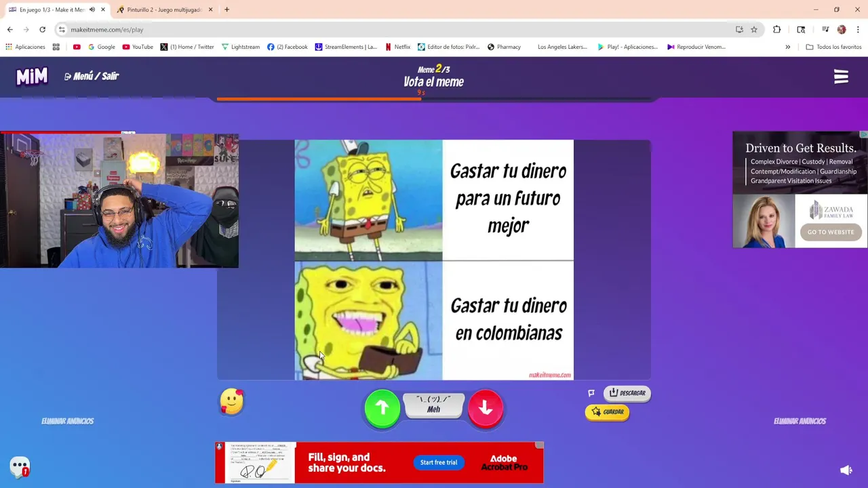The height and width of the screenshot is (488, 868).
Task: Open the tab groups grid bookmark icon
Action: click(56, 47)
